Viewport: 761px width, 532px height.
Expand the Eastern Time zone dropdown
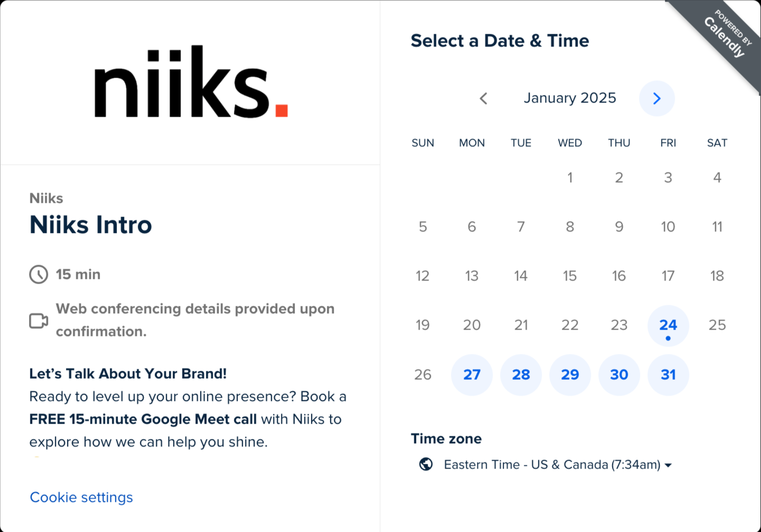(x=552, y=465)
